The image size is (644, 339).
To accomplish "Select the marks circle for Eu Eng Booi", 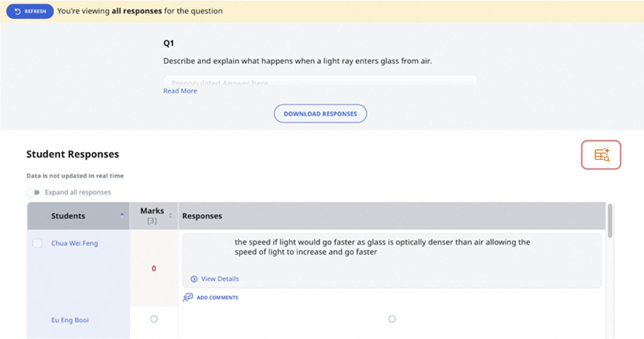I will pos(154,319).
